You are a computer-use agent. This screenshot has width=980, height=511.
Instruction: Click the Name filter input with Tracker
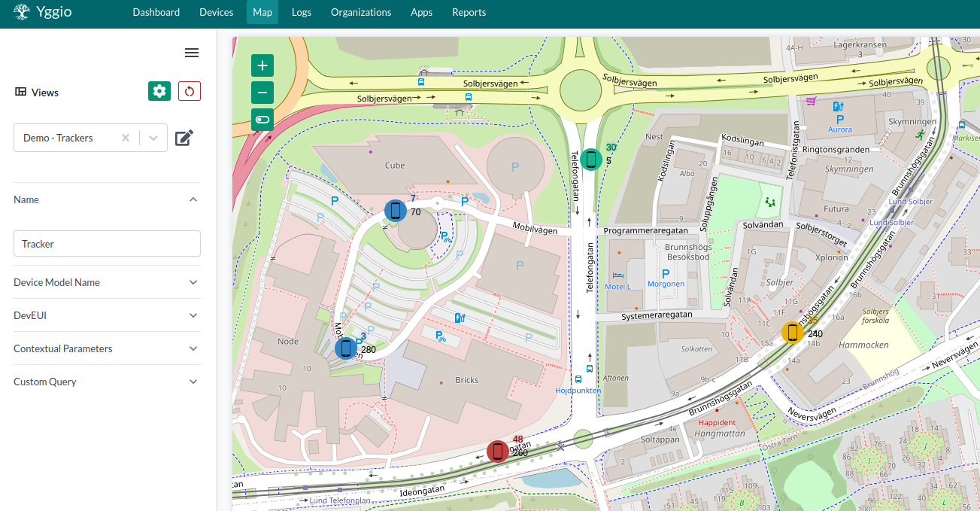[x=107, y=244]
